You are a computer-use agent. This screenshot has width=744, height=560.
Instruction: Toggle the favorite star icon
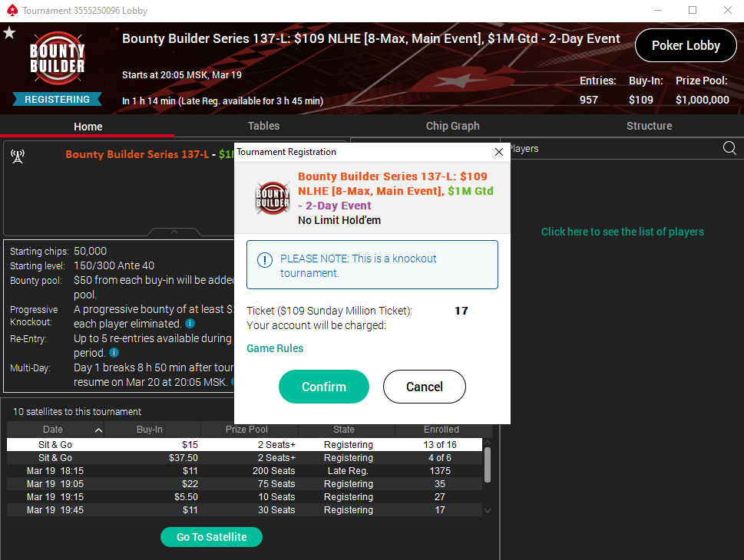click(x=9, y=33)
